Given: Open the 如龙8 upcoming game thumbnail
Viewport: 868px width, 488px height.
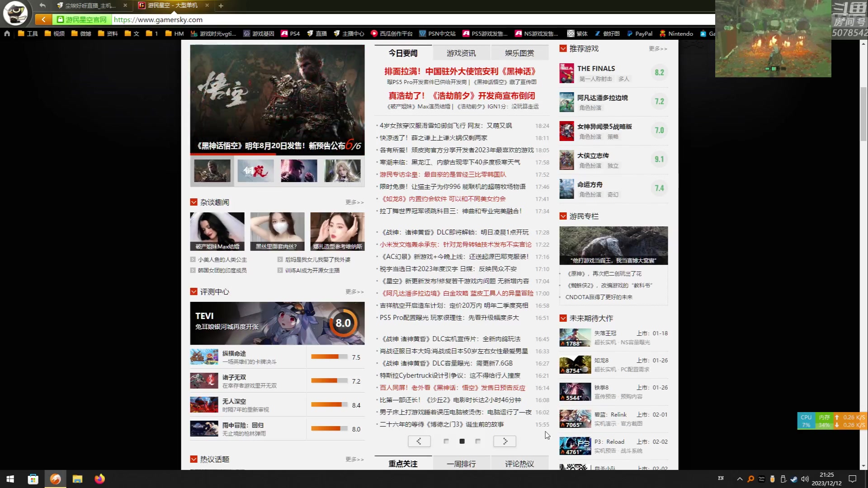Looking at the screenshot, I should (x=575, y=365).
